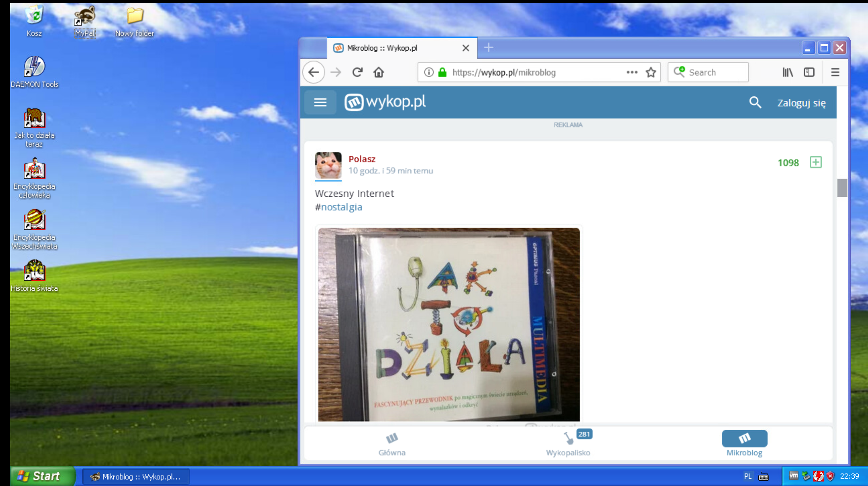Open the Jak to działa CD image
This screenshot has height=486, width=868.
coord(449,324)
